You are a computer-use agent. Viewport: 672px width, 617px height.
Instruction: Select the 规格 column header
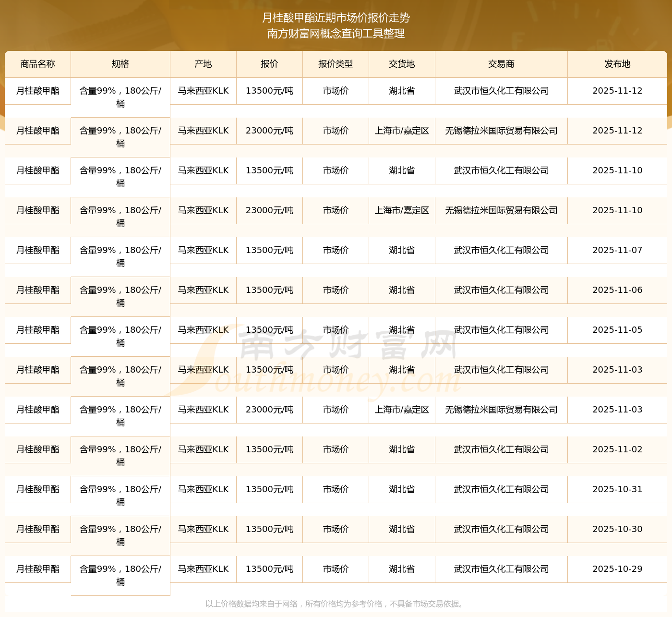(120, 64)
